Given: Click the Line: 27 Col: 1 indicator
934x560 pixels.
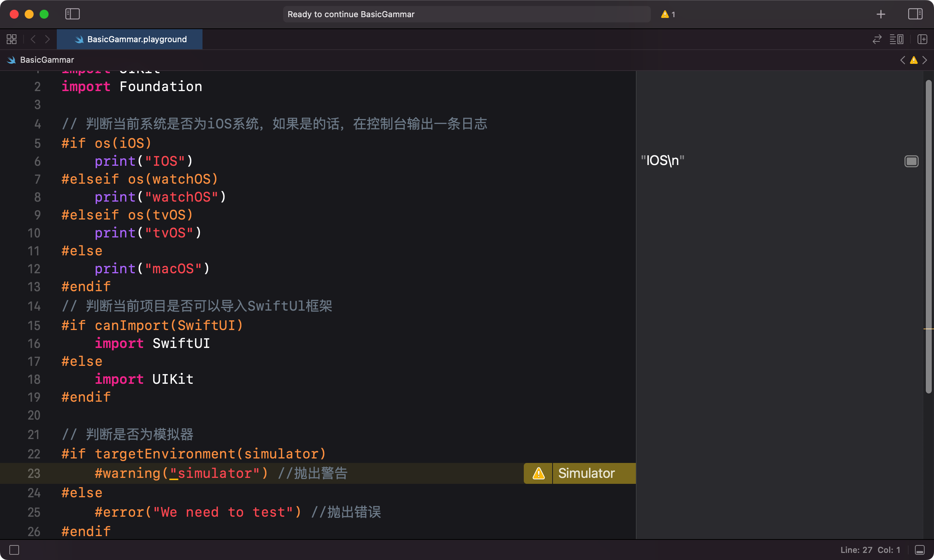Looking at the screenshot, I should [x=870, y=550].
